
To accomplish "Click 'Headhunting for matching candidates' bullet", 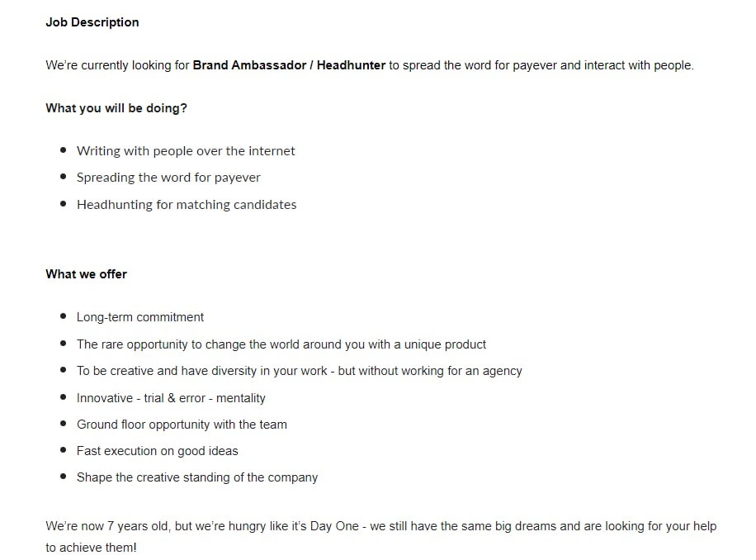I will [x=187, y=205].
